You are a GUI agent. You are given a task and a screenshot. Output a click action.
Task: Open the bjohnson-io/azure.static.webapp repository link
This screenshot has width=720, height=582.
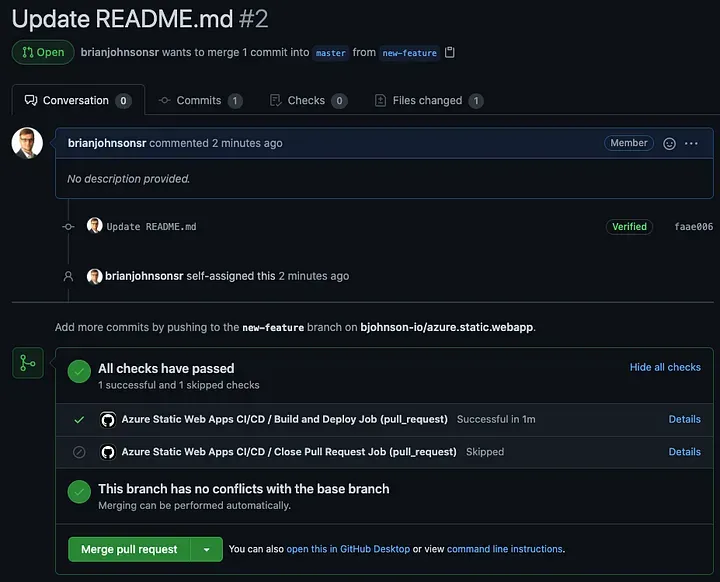pyautogui.click(x=447, y=327)
